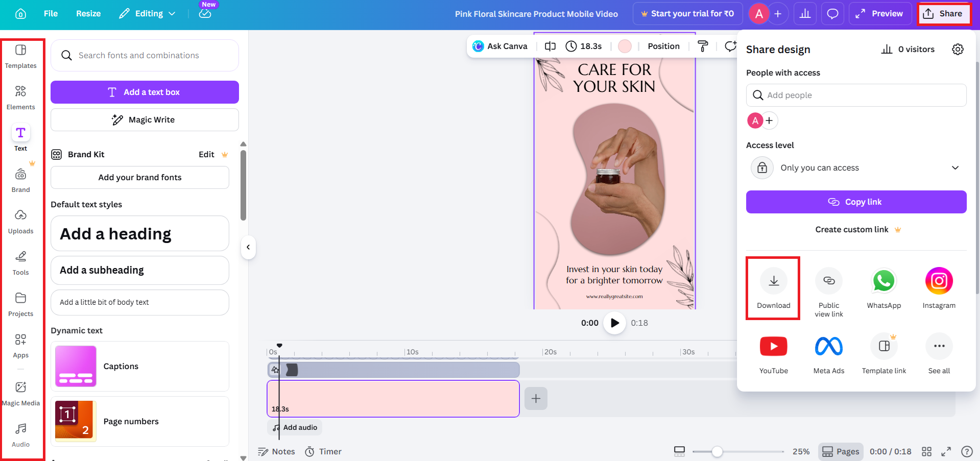Screen dimensions: 980x461
Task: Play the video preview
Action: [x=614, y=323]
